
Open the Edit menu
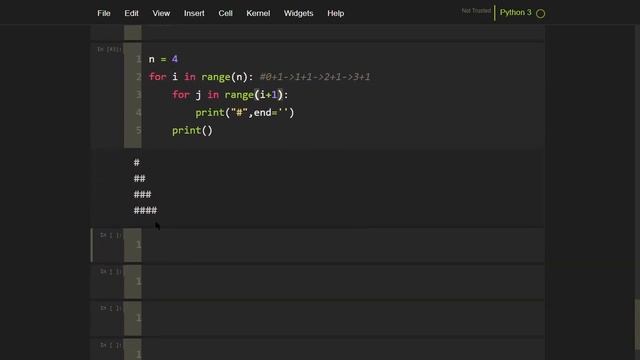click(x=131, y=13)
